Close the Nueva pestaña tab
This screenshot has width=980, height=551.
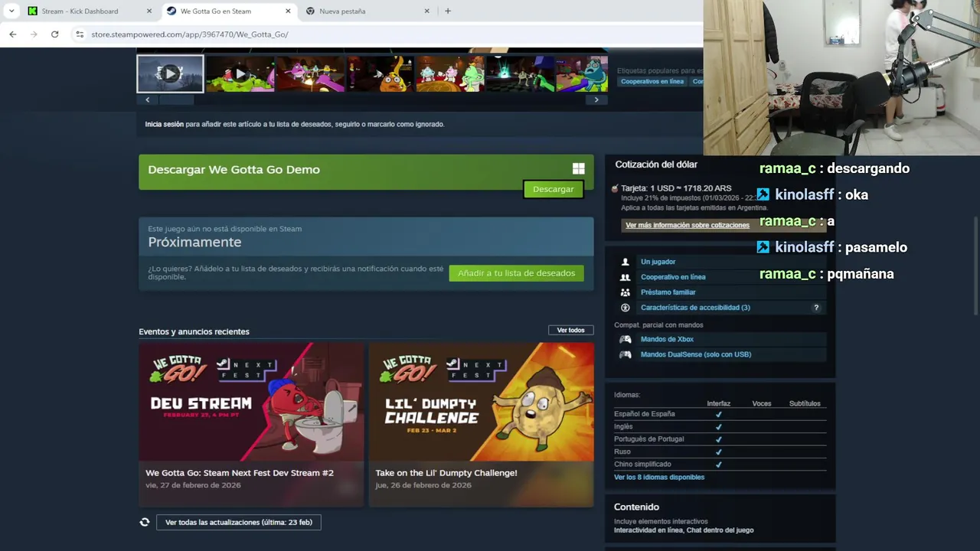(427, 11)
